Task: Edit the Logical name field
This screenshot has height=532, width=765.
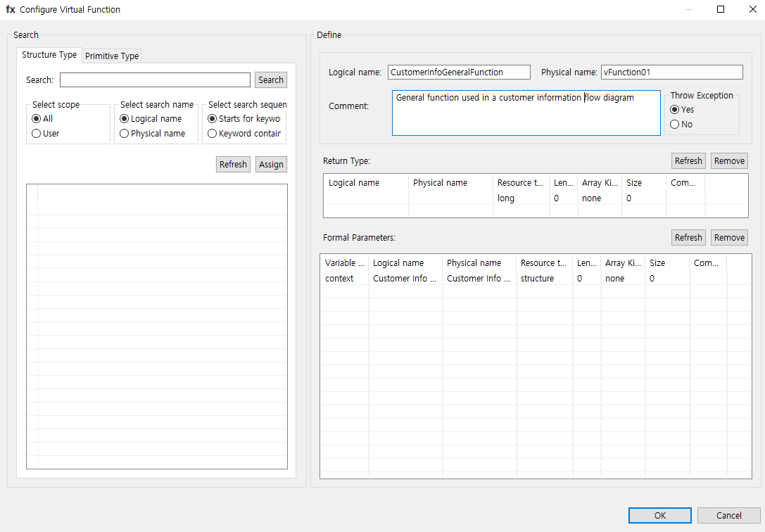Action: coord(459,72)
